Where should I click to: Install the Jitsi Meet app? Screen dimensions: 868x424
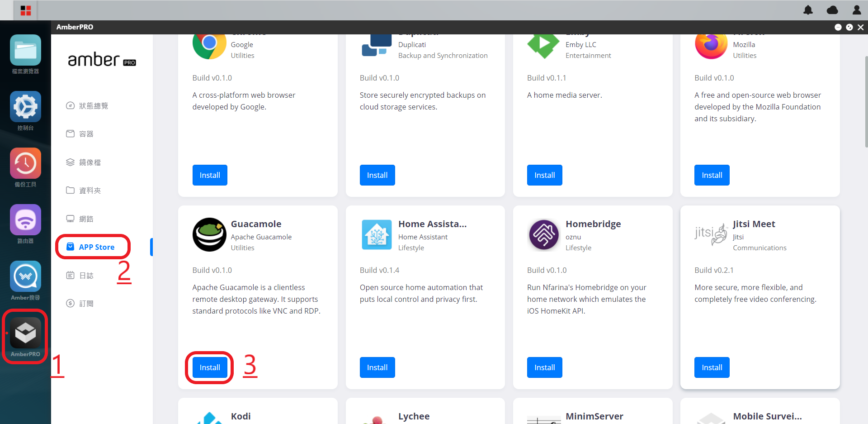click(x=712, y=367)
